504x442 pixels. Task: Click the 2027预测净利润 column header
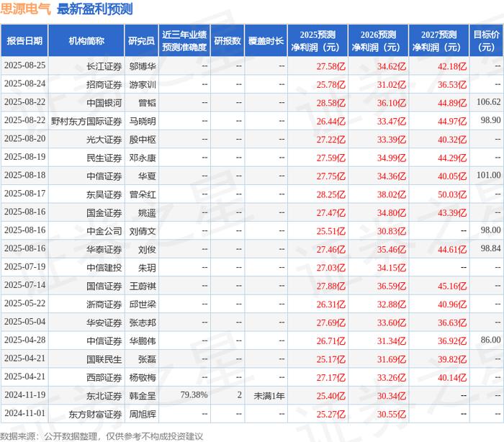pos(438,41)
